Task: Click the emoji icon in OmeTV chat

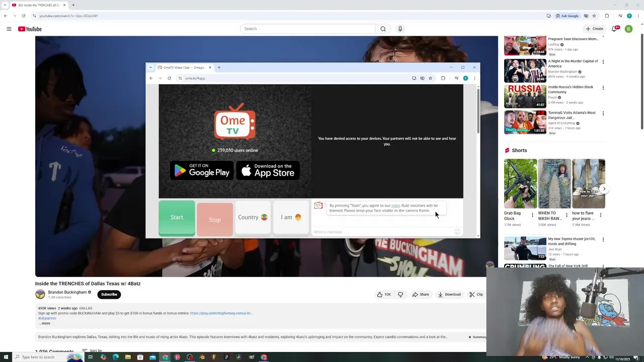Action: point(457,232)
